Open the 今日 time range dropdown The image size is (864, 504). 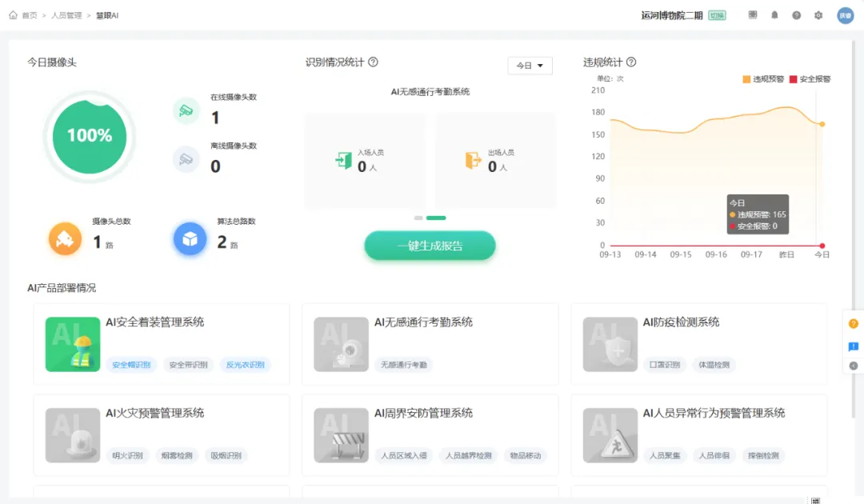pyautogui.click(x=530, y=66)
